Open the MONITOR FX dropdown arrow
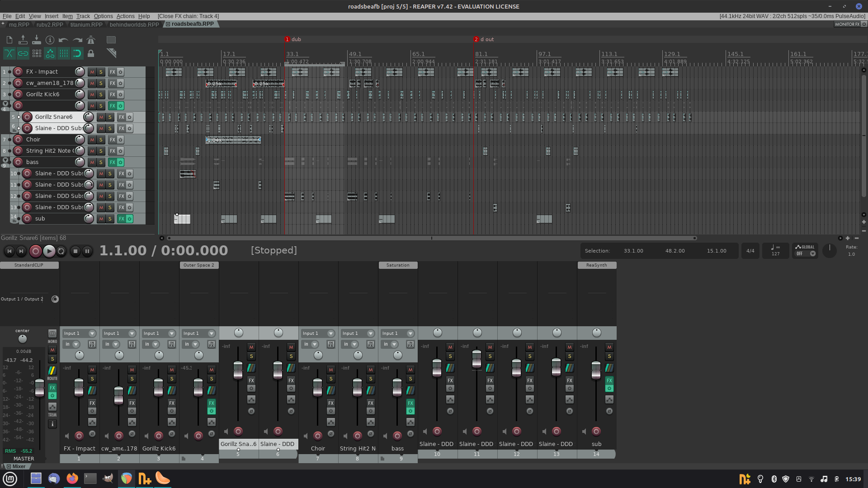This screenshot has height=488, width=868. coord(863,24)
